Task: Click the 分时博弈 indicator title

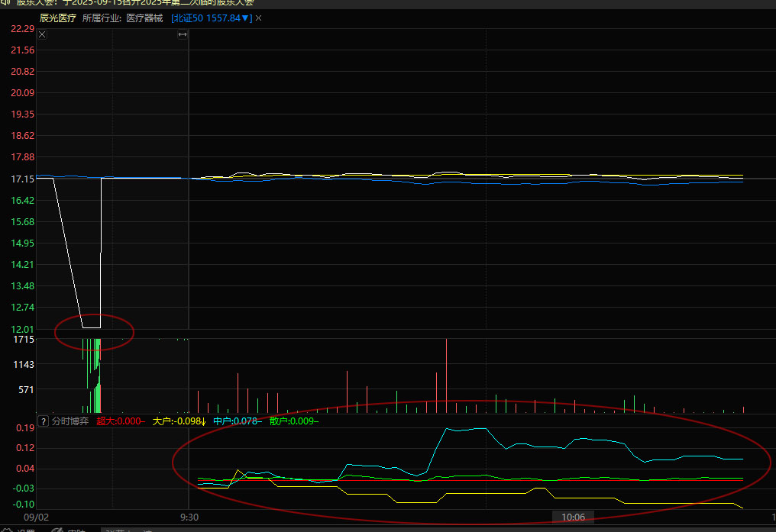Action: (x=70, y=421)
